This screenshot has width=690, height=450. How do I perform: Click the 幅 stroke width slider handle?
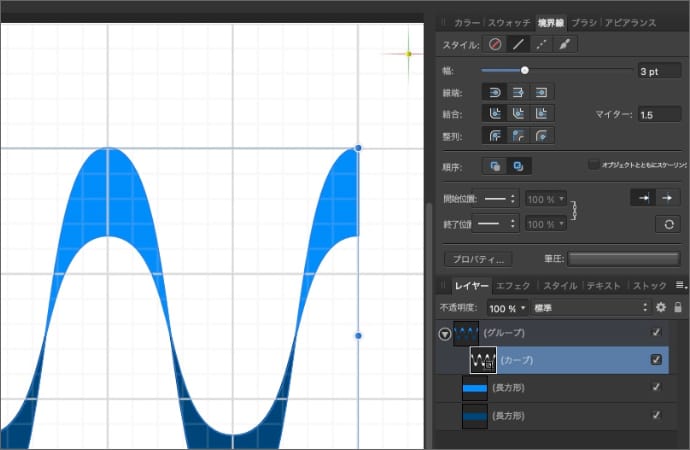click(x=525, y=70)
